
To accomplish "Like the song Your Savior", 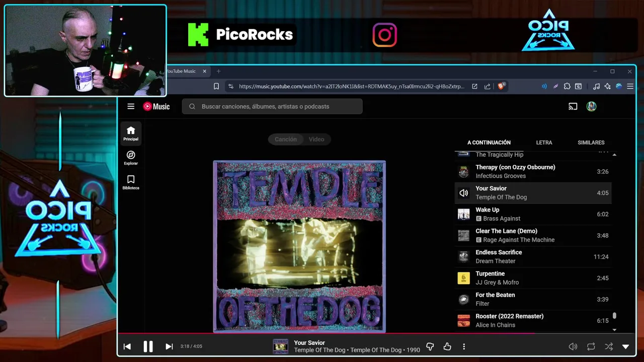I will click(447, 346).
